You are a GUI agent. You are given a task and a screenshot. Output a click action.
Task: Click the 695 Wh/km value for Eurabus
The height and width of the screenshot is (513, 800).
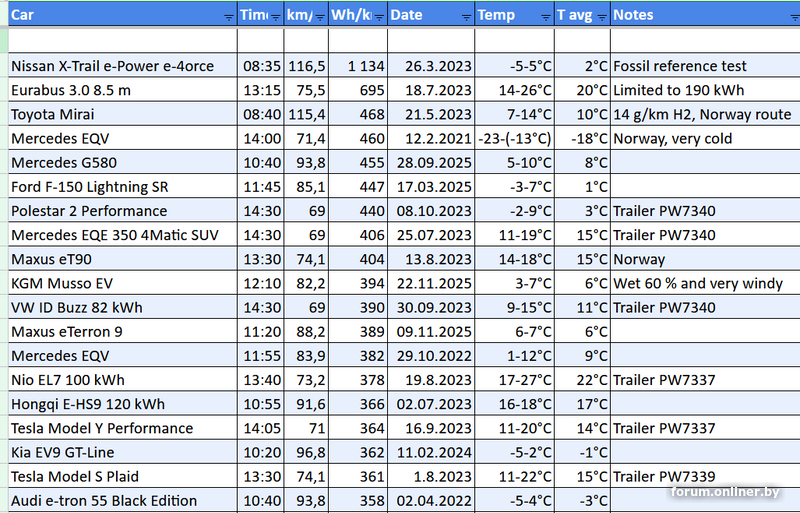coord(358,90)
